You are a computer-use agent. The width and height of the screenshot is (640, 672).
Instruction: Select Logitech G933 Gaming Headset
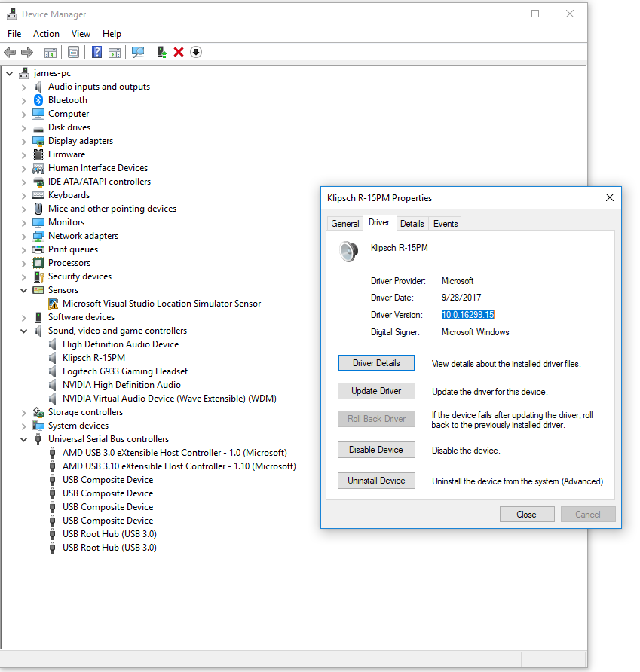point(125,371)
